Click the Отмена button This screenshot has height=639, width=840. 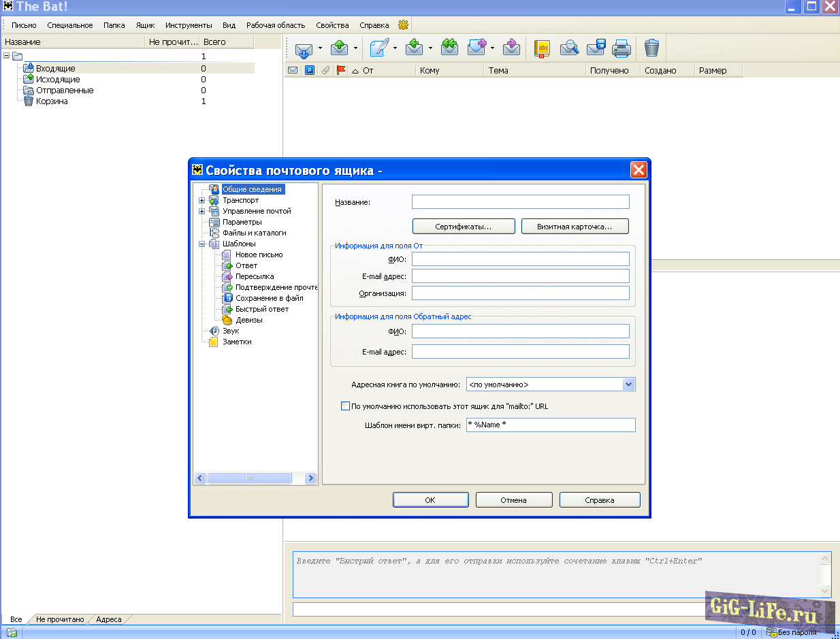513,500
